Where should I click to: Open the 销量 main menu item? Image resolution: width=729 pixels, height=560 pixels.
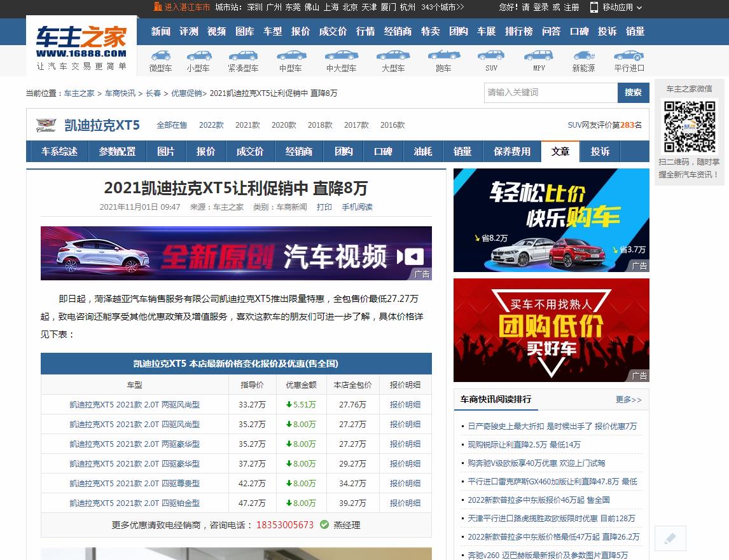click(635, 31)
